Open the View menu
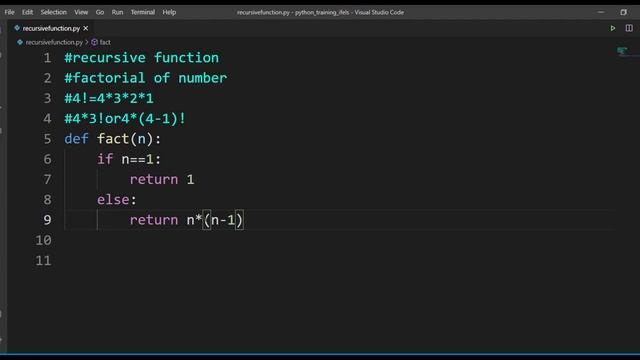 81,12
